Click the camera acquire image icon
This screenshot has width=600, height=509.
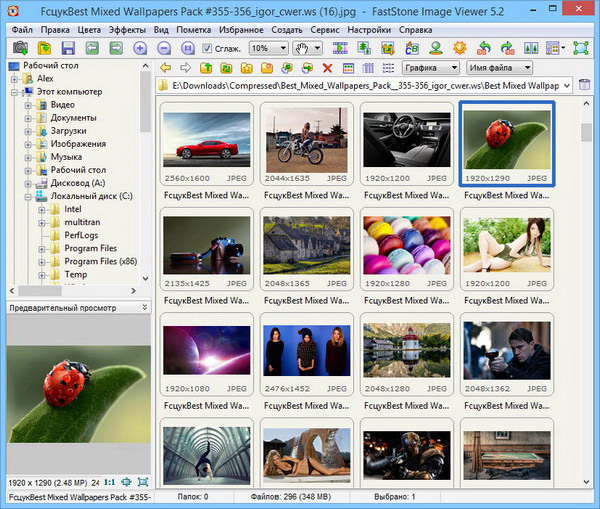pyautogui.click(x=20, y=48)
